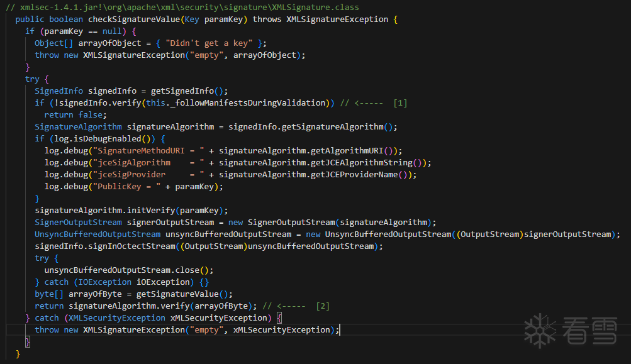The image size is (631, 364).
Task: Click 'new UnsyncBufferedOutputStream' constructor call
Action: click(461, 234)
